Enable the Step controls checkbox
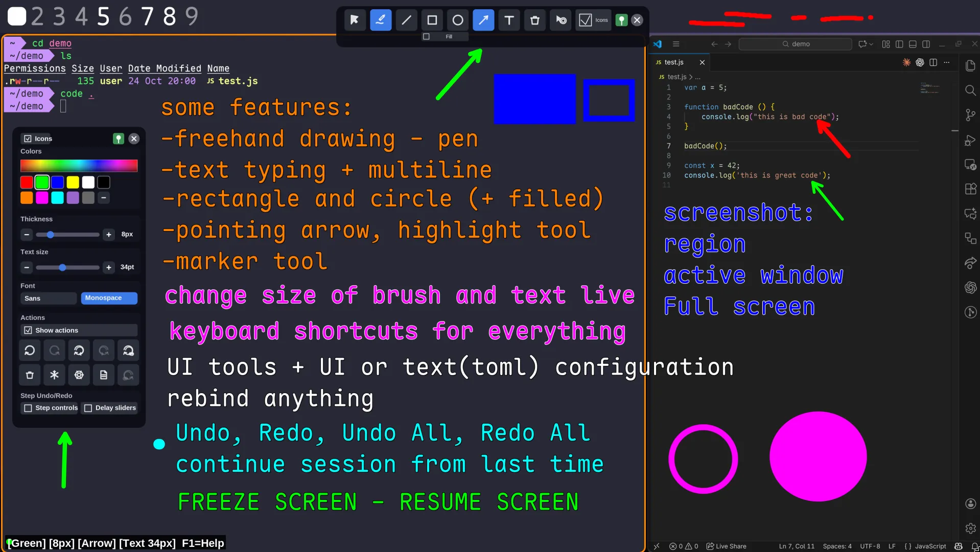Viewport: 980px width, 552px height. pos(29,408)
